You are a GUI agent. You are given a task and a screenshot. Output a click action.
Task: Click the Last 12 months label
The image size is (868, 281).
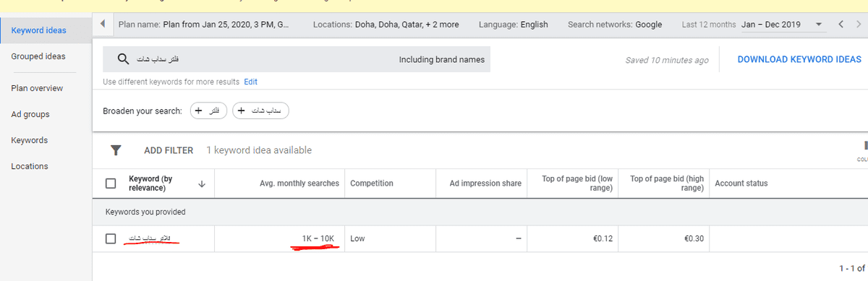click(x=709, y=24)
